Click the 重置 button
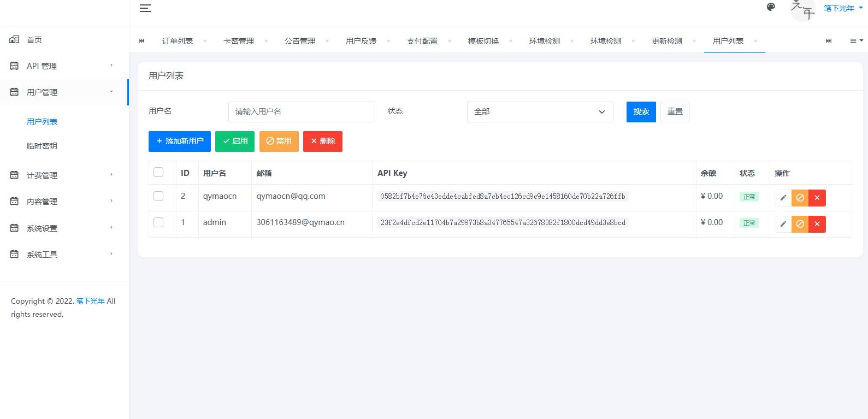The image size is (868, 419). tap(675, 111)
